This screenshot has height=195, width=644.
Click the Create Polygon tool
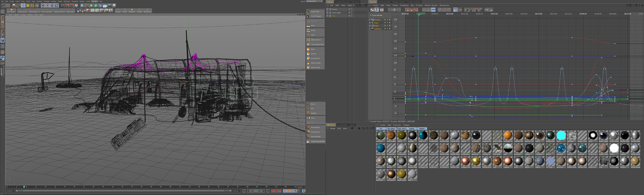[315, 16]
